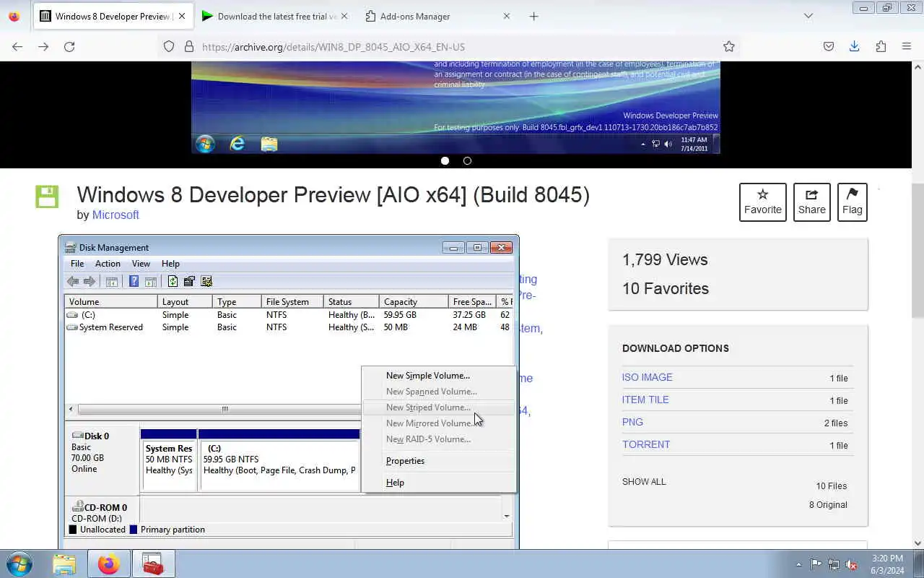Viewport: 924px width, 578px height.
Task: Click the Firefox taskbar button
Action: tap(109, 564)
